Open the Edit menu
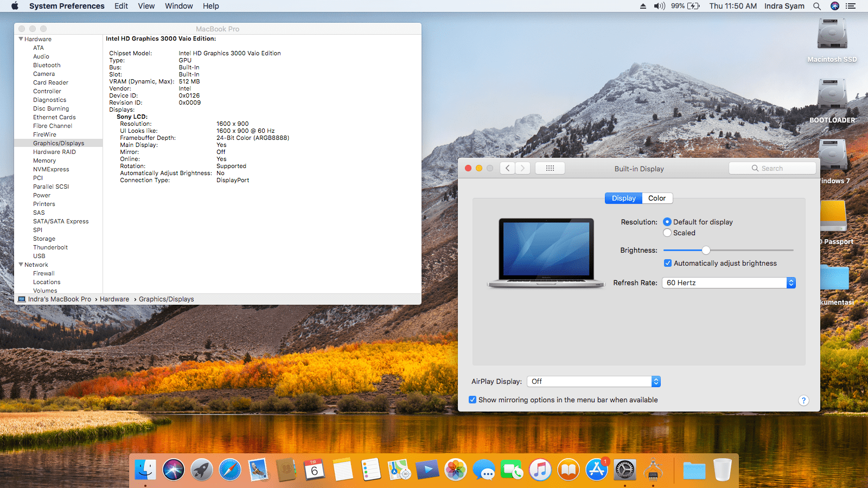Screen dimensions: 868x488 coord(121,6)
